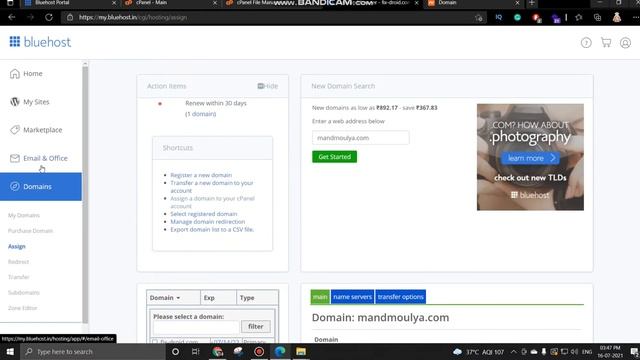Open Microsoft Edge in taskbar
640x360 pixels.
coord(280,351)
